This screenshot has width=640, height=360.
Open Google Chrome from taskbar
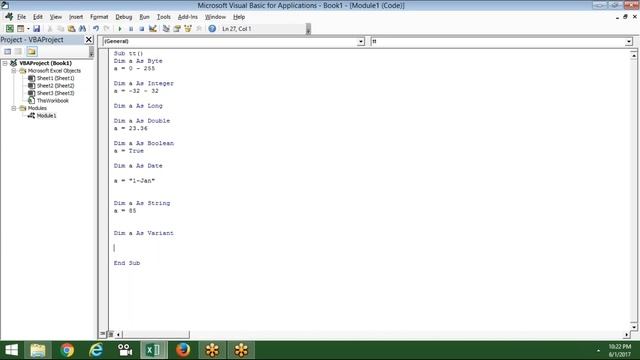click(67, 350)
